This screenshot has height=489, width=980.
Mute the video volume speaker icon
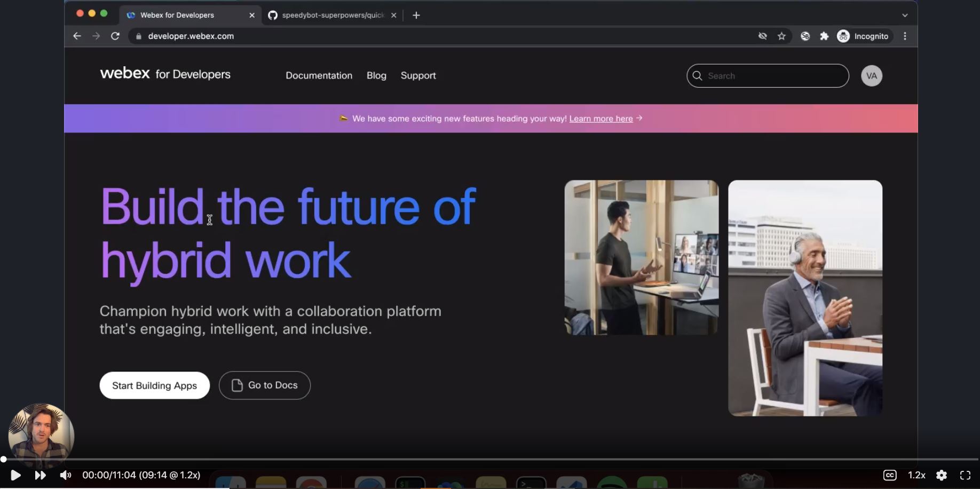point(65,475)
